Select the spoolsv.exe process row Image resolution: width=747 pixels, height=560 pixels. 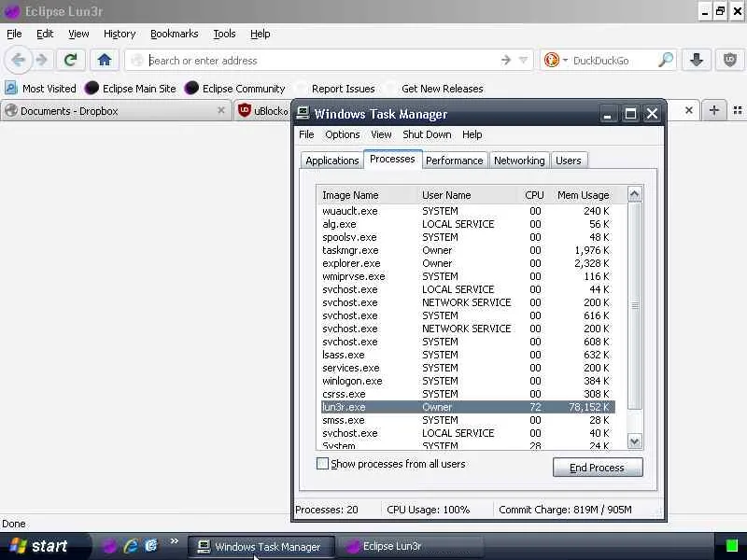(468, 237)
